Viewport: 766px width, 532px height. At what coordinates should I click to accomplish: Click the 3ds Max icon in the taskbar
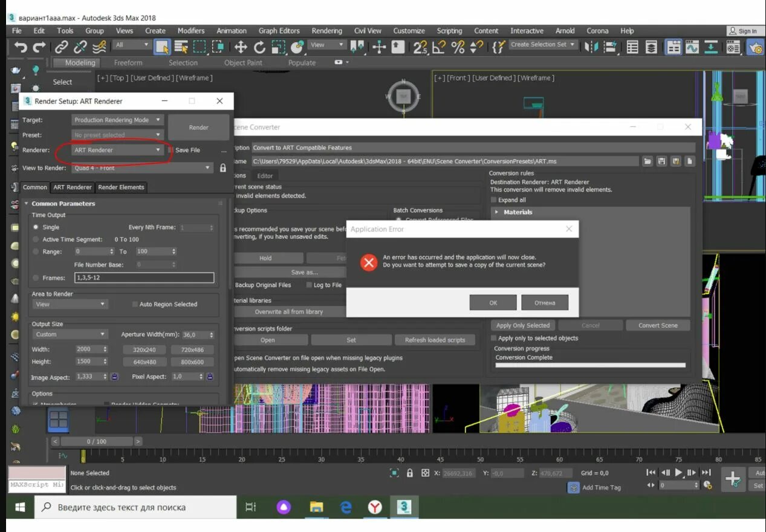point(404,507)
